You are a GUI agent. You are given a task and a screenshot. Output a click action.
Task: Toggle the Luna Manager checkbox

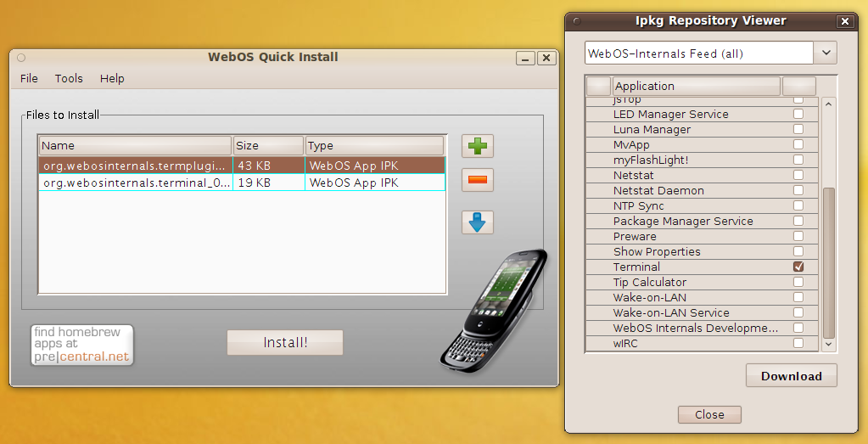(798, 129)
